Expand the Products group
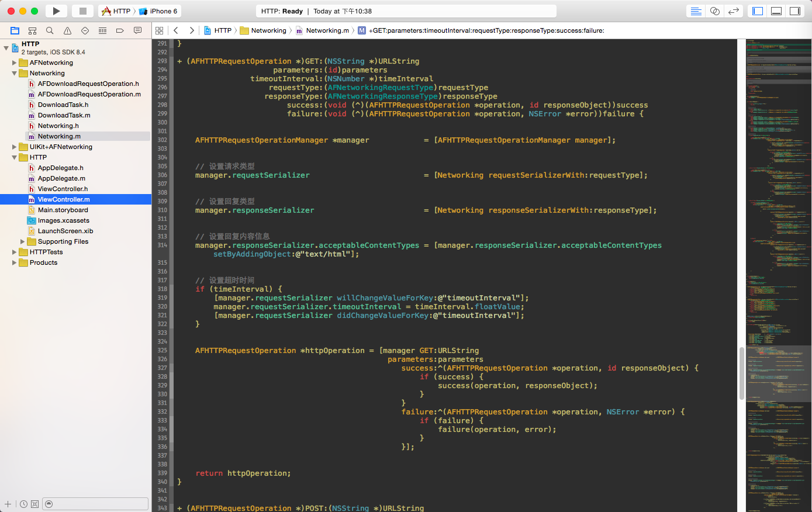Screen dimensions: 812x512 [14, 262]
